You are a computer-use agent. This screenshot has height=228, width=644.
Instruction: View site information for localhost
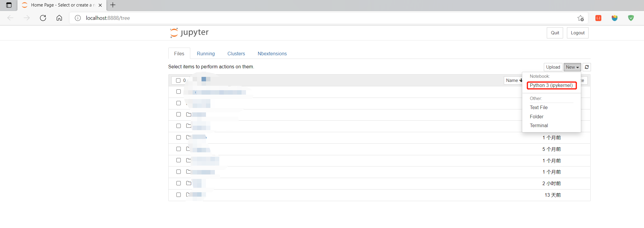(x=78, y=18)
